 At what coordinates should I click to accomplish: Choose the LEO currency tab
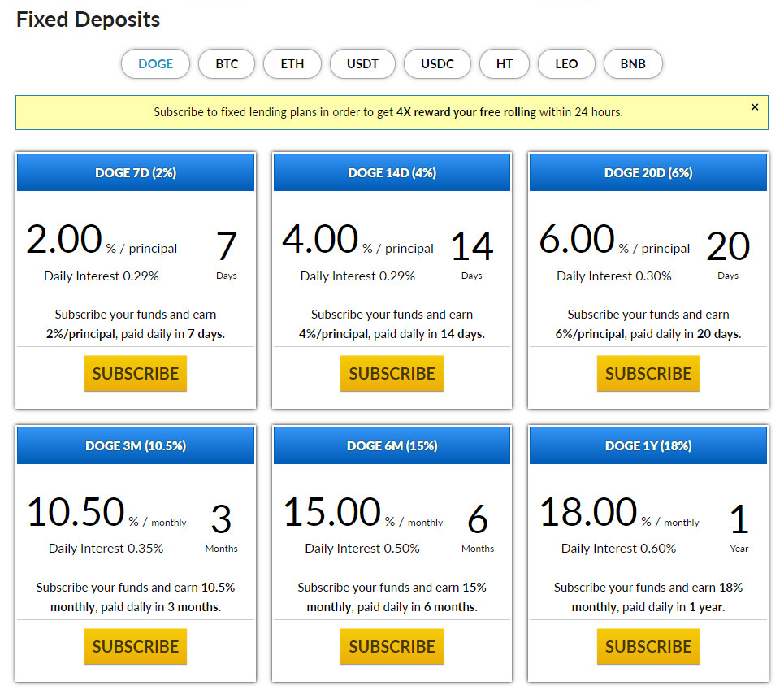566,64
